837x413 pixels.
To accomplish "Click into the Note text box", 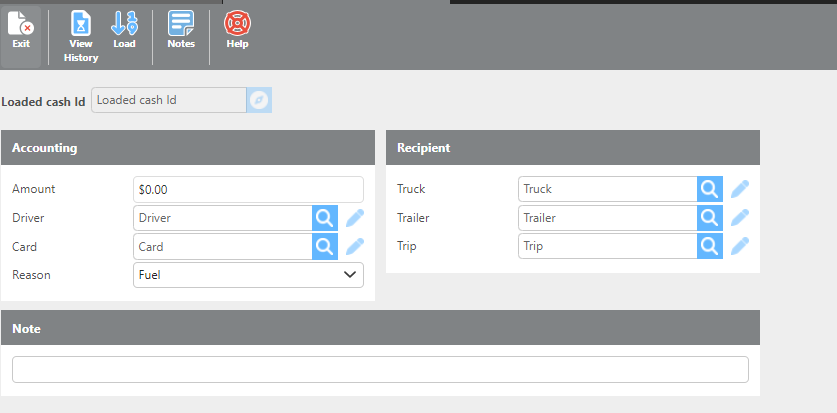I will (x=380, y=369).
